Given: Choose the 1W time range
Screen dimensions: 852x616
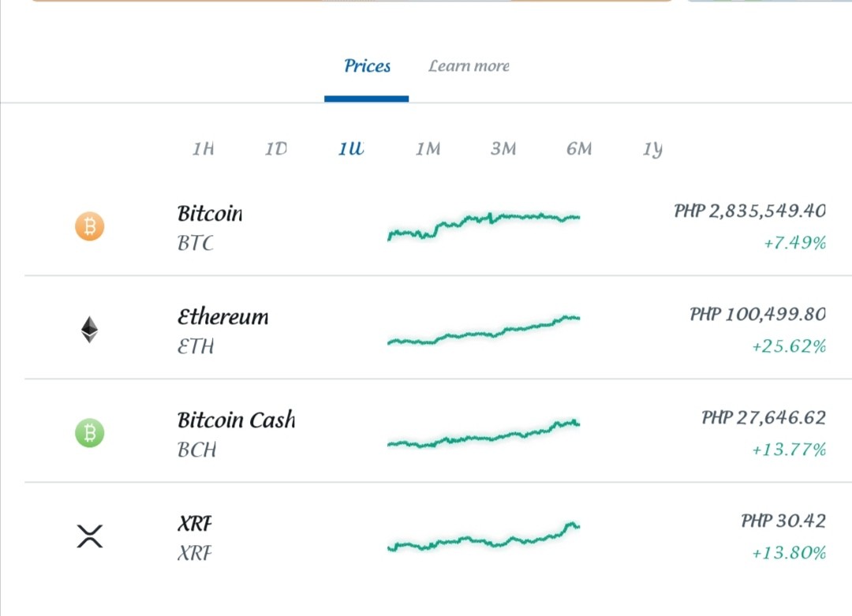Looking at the screenshot, I should click(351, 148).
